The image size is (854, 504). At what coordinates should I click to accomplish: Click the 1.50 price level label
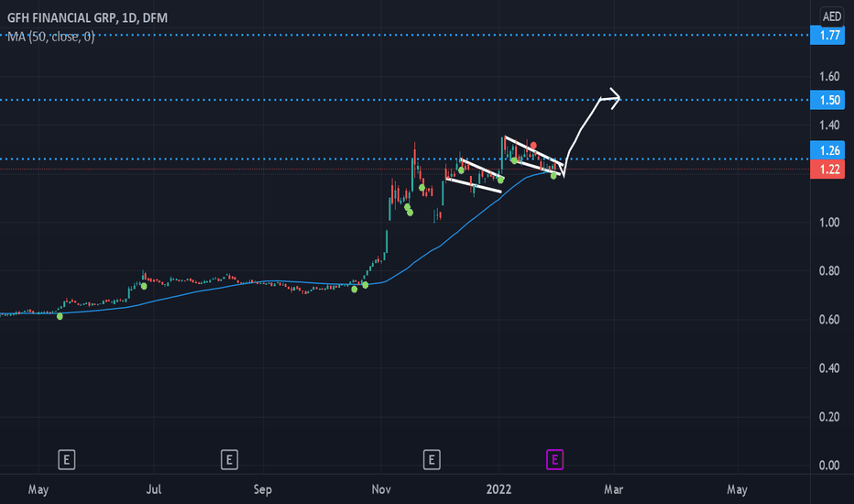[x=827, y=100]
